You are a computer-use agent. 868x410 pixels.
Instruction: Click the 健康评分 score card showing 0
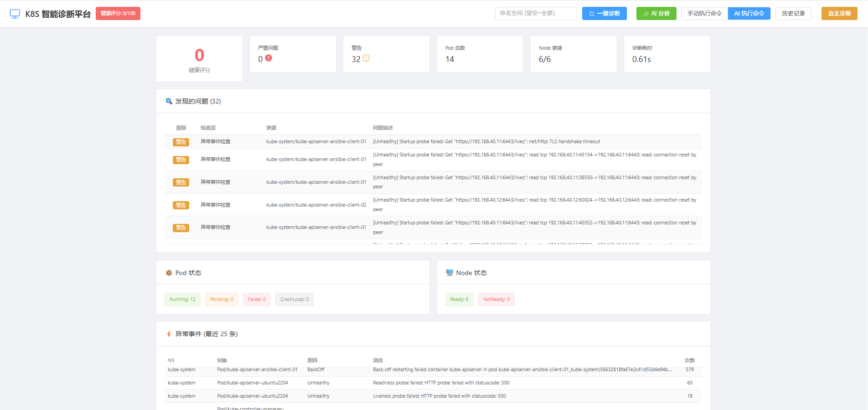[x=199, y=59]
